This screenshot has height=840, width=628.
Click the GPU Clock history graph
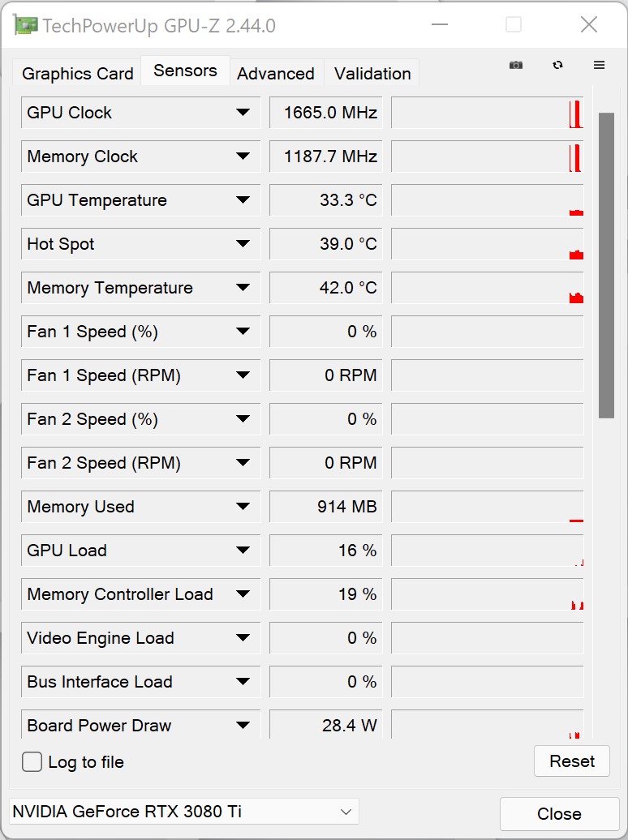(x=487, y=113)
